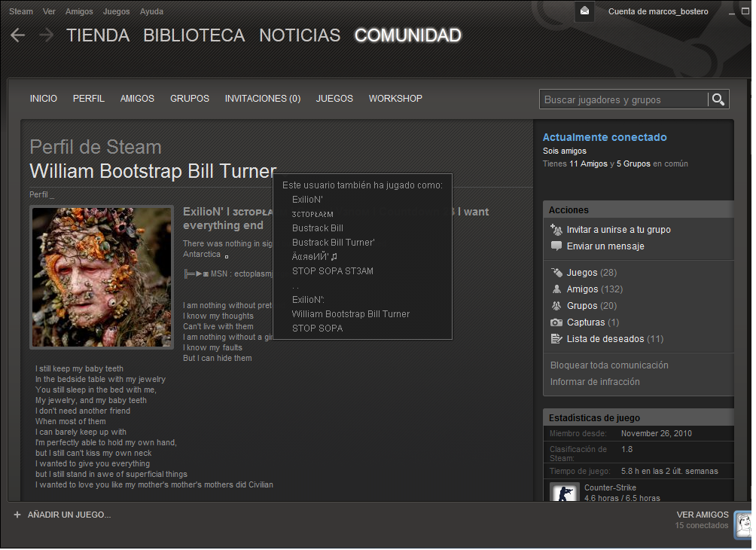This screenshot has width=756, height=550.
Task: Click AÑADIR UN JUEGO...
Action: (x=69, y=515)
